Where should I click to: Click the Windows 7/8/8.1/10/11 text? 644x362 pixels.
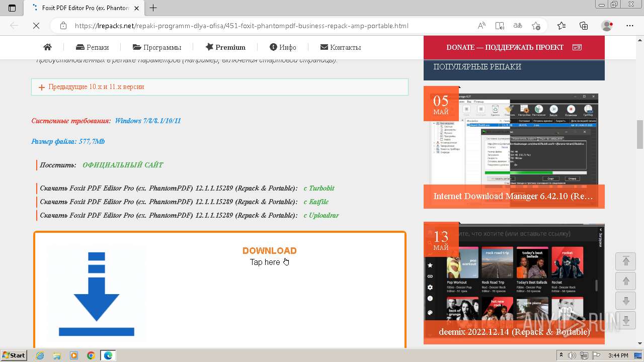click(x=148, y=121)
